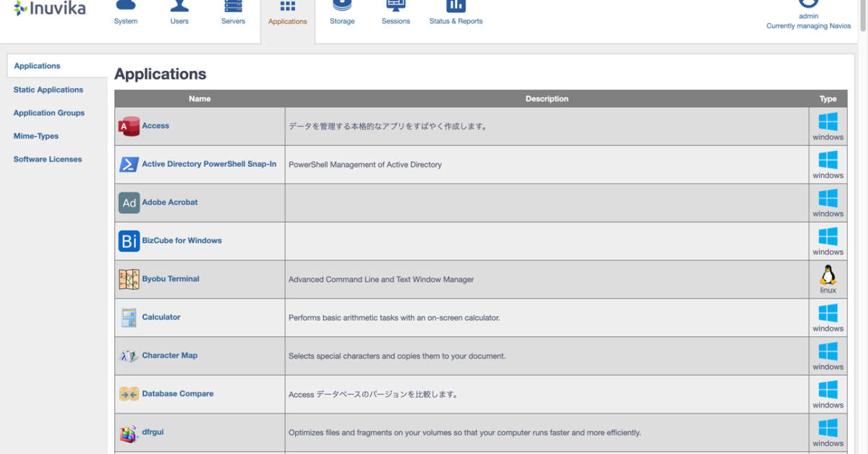Screen dimensions: 868x454
Task: Open the Calculator link
Action: 161,317
